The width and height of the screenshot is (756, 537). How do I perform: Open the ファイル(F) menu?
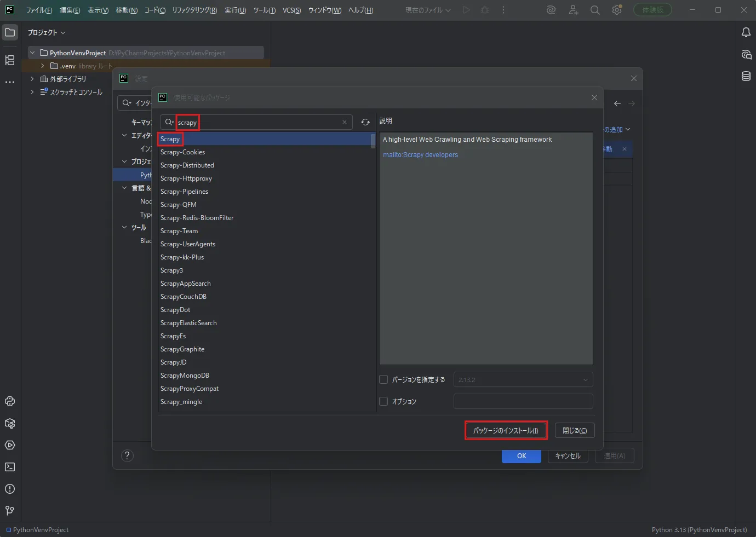coord(39,10)
